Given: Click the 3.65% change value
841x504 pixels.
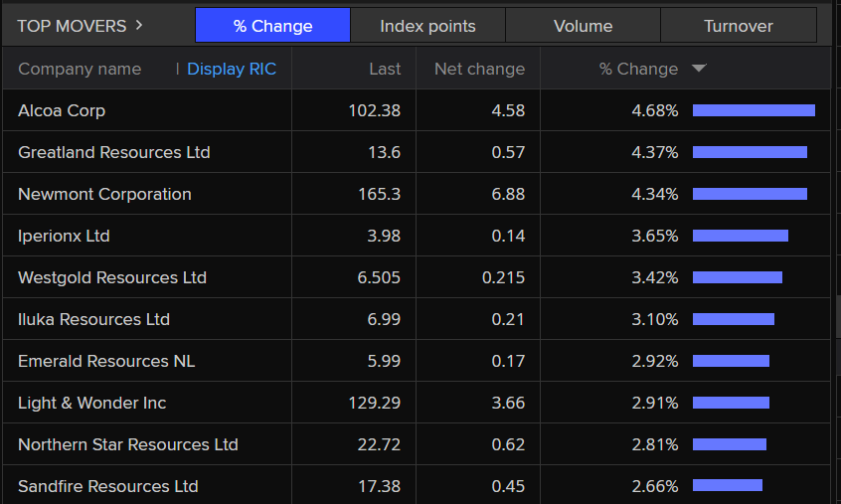Looking at the screenshot, I should [655, 236].
